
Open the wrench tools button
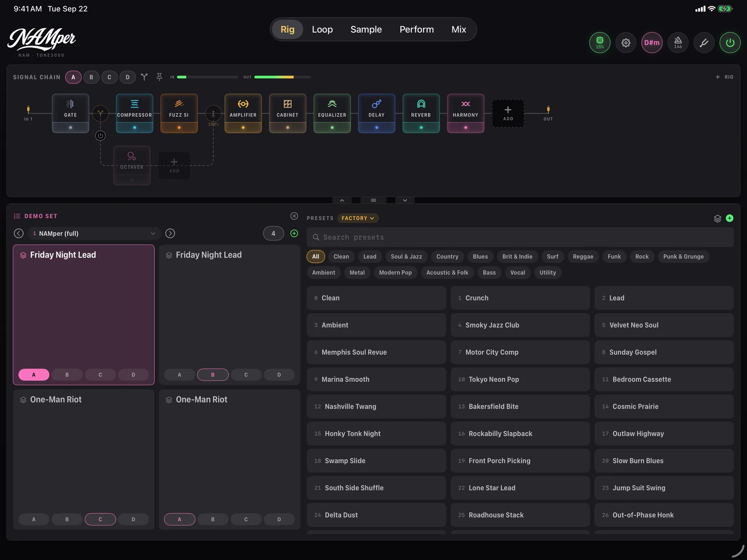pyautogui.click(x=704, y=43)
